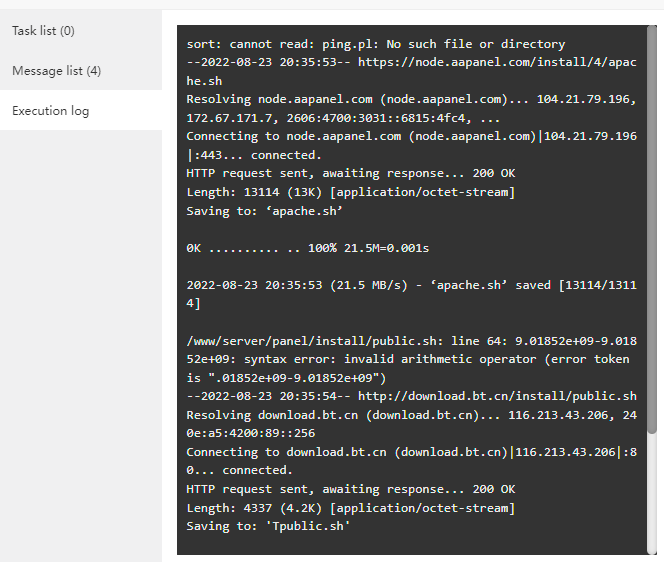664x562 pixels.
Task: Click the 'sort: cannot read: ping.pl' line
Action: click(x=375, y=44)
